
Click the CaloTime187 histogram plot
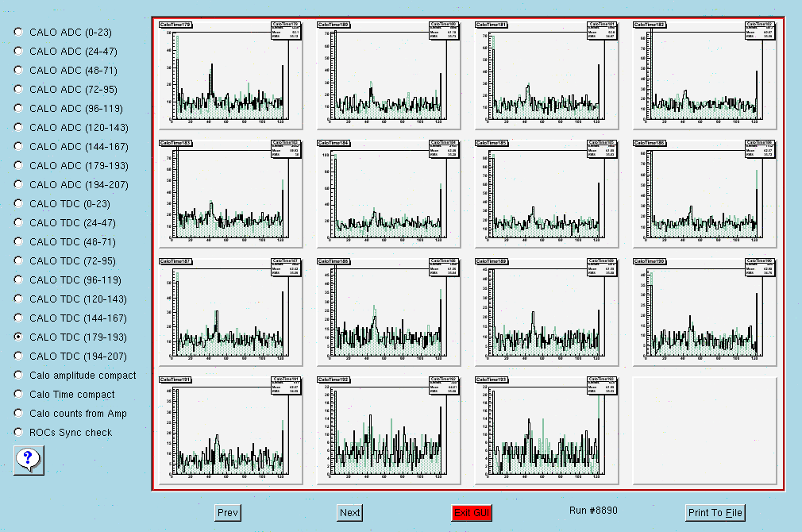(x=230, y=312)
